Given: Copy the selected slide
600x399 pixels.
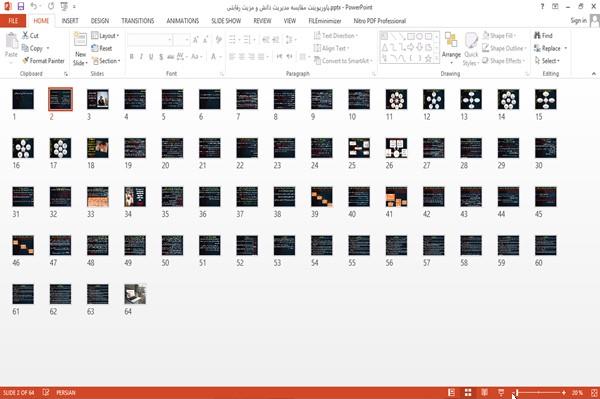Looking at the screenshot, I should coord(33,48).
